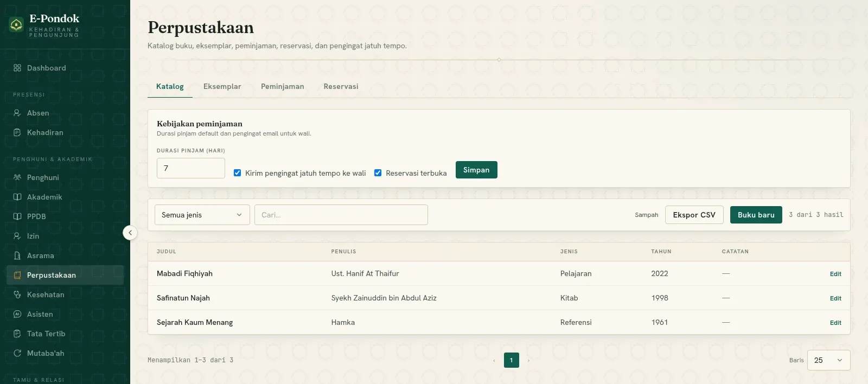This screenshot has width=868, height=384.
Task: Click the Izin person icon
Action: (x=17, y=236)
